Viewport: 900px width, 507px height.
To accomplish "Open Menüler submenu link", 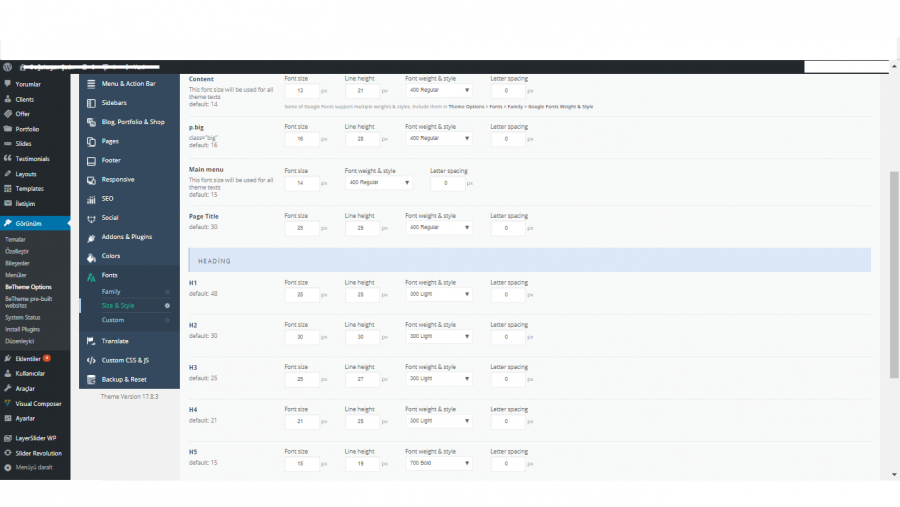I will [x=16, y=275].
